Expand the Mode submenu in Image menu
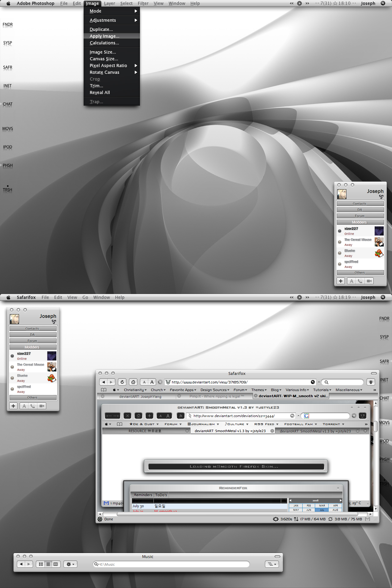Image resolution: width=392 pixels, height=588 pixels. (112, 11)
